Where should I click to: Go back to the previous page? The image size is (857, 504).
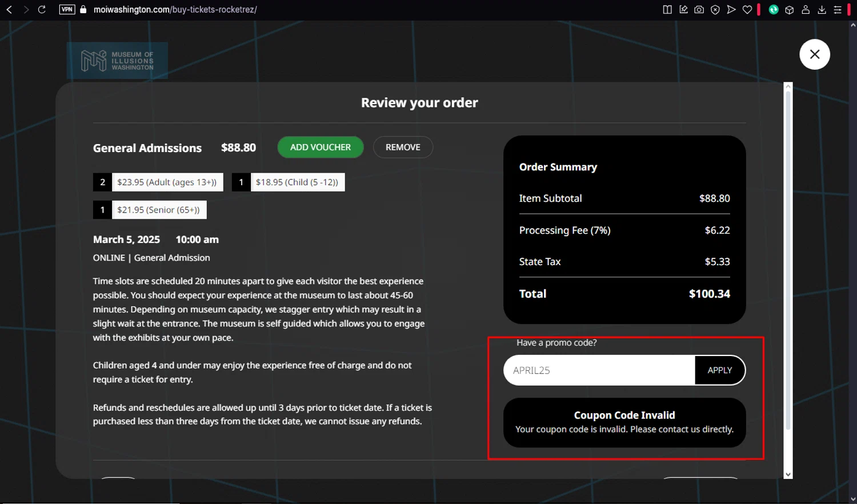pyautogui.click(x=9, y=10)
